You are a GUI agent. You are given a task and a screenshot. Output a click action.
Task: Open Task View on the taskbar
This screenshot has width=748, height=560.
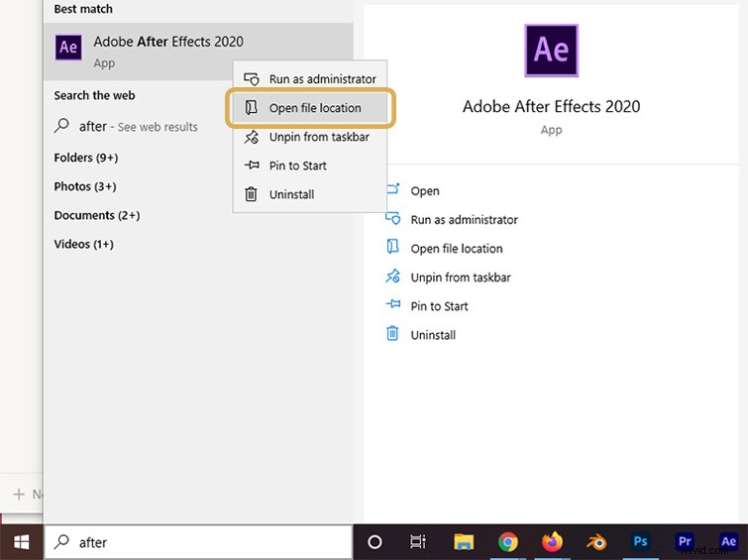[418, 542]
